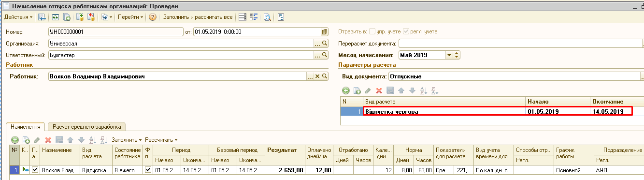Click the Окончание date 14.05.2019 cell
Viewport: 644px width, 180px height.
pos(611,111)
